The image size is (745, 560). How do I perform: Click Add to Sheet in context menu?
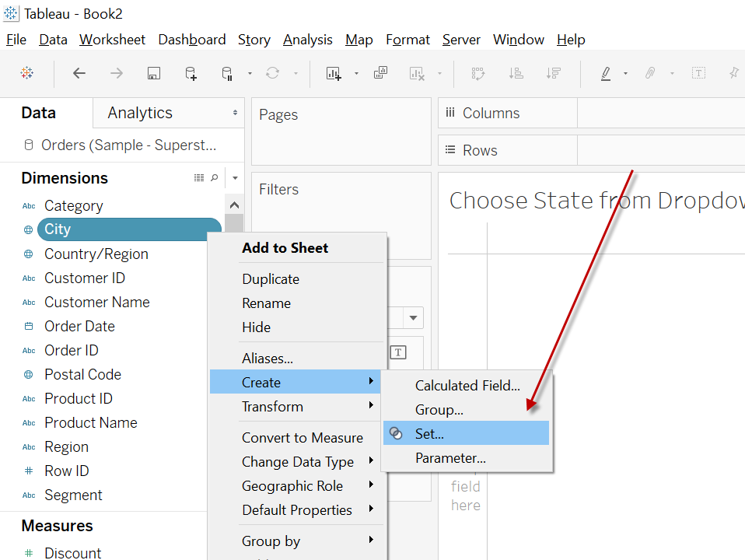click(298, 248)
